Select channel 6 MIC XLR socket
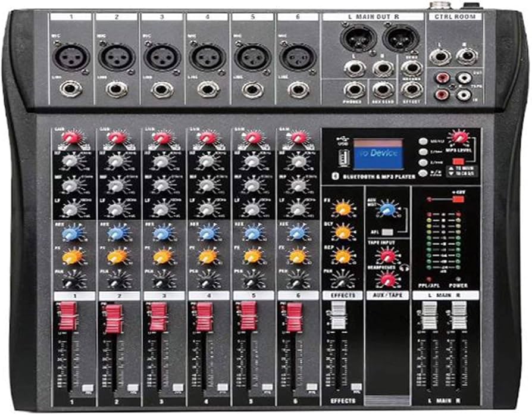Screen dimensions: 532x415 298,57
